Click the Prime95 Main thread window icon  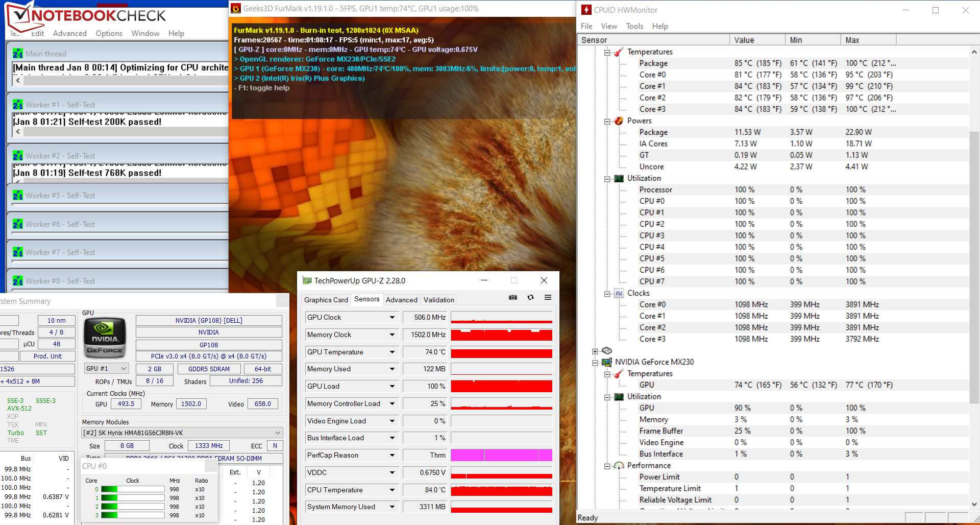18,54
